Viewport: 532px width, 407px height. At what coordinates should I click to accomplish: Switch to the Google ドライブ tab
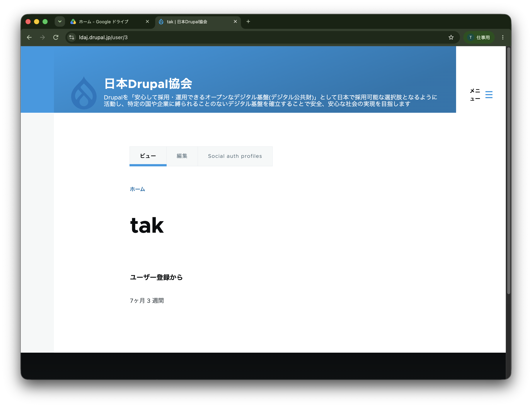[110, 22]
